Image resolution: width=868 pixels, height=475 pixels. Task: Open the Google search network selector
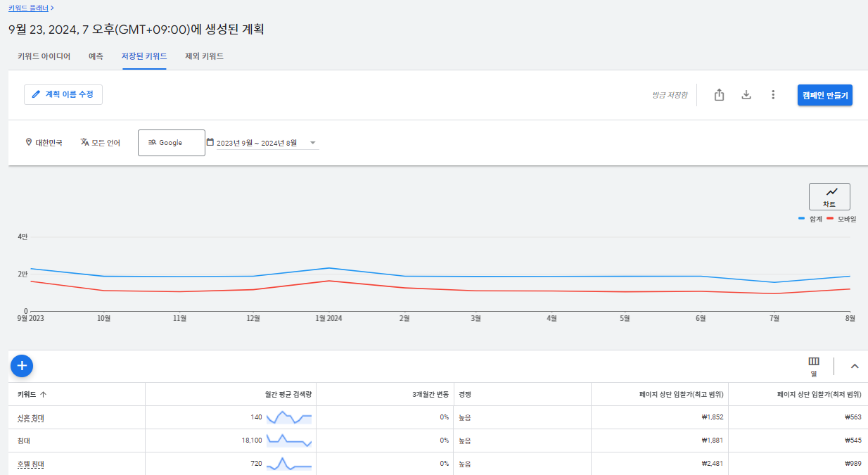click(172, 143)
